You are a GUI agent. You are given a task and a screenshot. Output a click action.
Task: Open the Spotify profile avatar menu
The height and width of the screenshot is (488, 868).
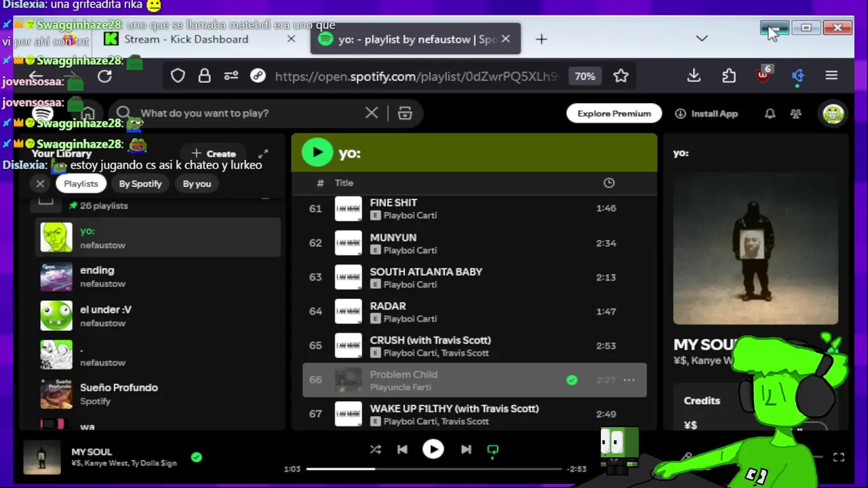click(833, 113)
